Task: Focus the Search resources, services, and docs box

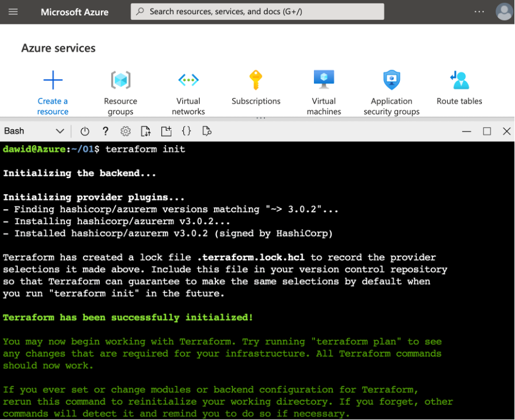Action: pos(257,11)
